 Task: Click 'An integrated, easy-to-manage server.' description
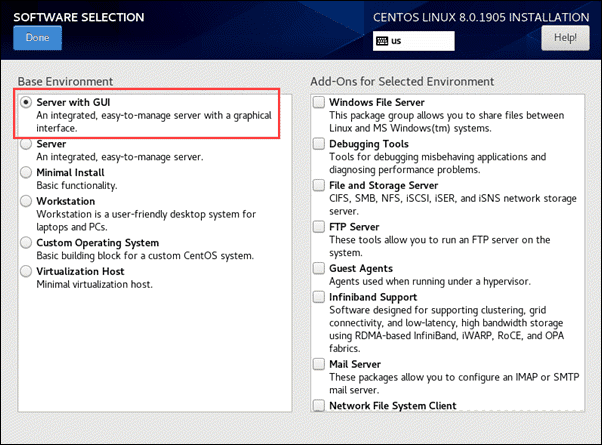coord(120,157)
